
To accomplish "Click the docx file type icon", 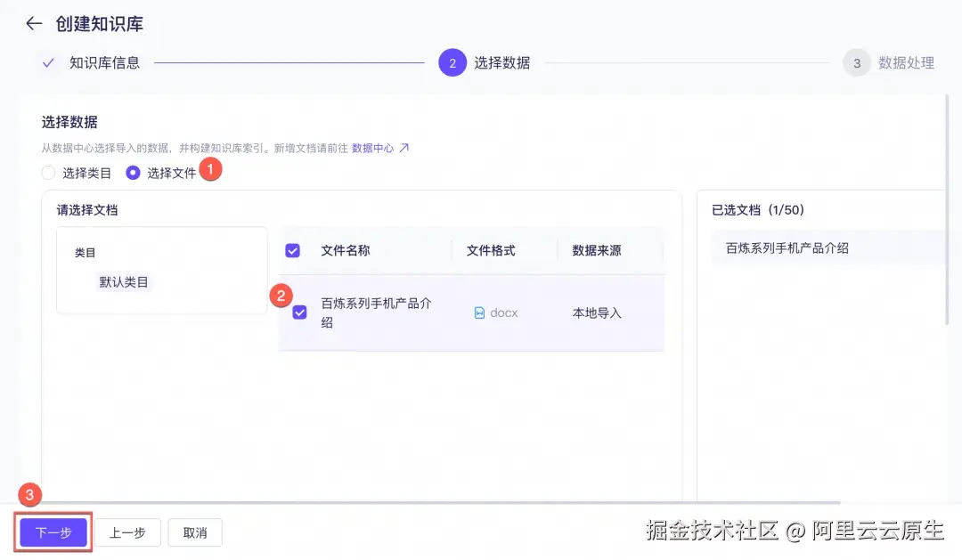I will pyautogui.click(x=480, y=312).
